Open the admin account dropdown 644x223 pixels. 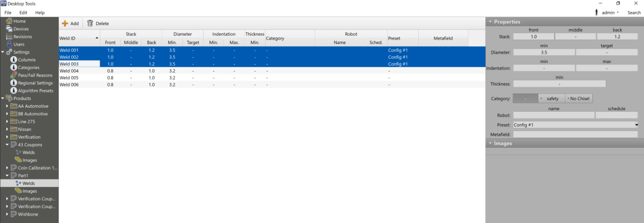610,13
